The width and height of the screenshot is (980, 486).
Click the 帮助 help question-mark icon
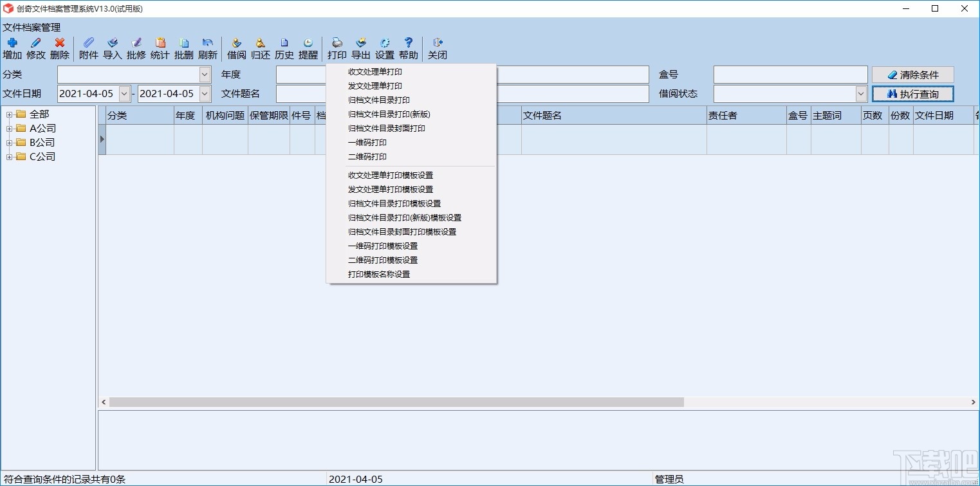click(x=409, y=48)
